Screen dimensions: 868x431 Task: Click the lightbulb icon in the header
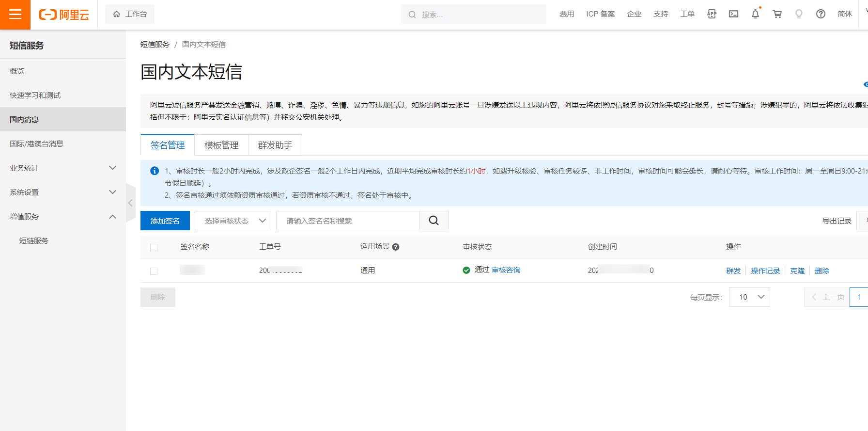[799, 14]
